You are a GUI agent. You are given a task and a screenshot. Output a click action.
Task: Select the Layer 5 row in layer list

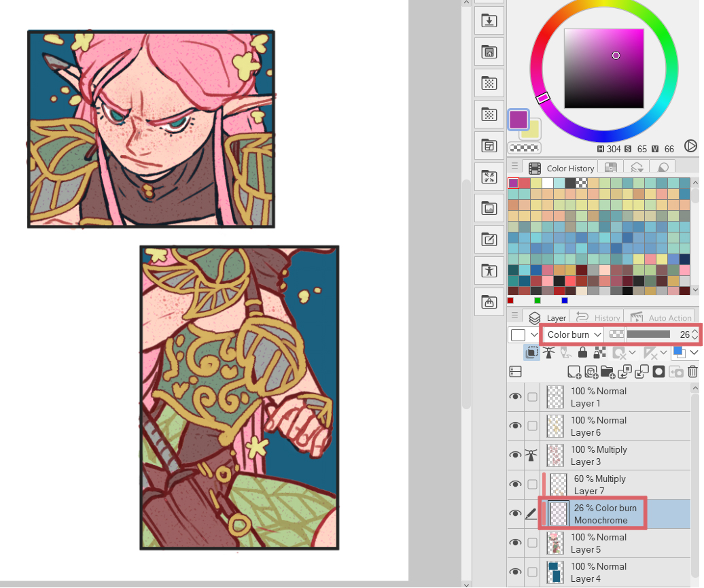coord(612,542)
